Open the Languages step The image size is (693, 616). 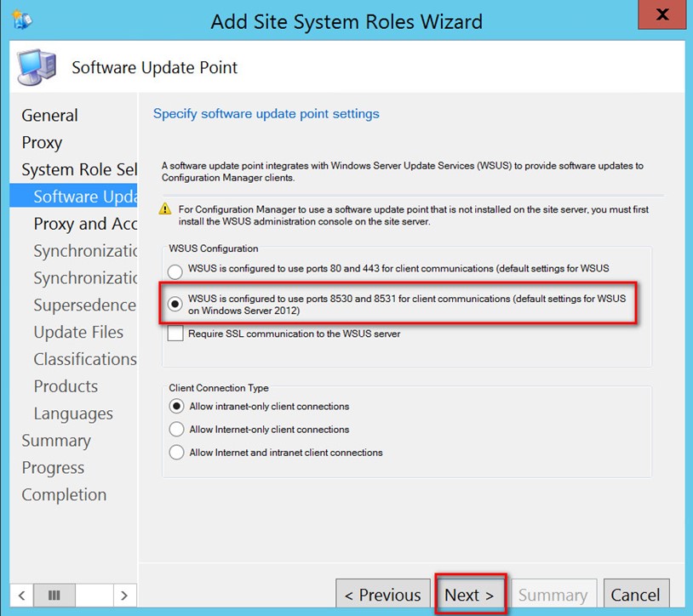[x=73, y=414]
